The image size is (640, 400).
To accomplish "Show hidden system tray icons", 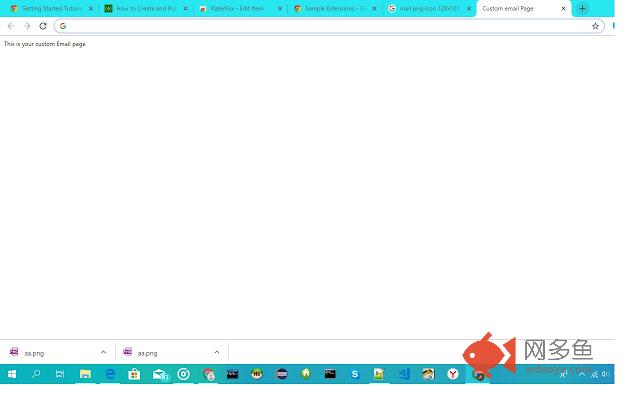I will coord(582,374).
